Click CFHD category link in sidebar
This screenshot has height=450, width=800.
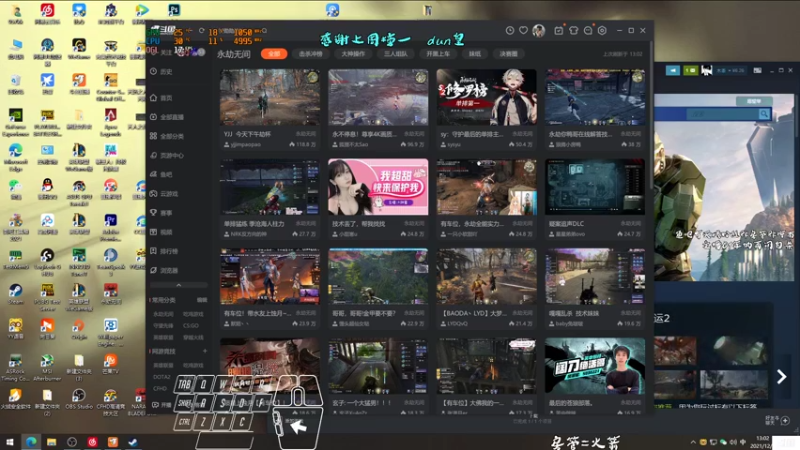(x=160, y=388)
